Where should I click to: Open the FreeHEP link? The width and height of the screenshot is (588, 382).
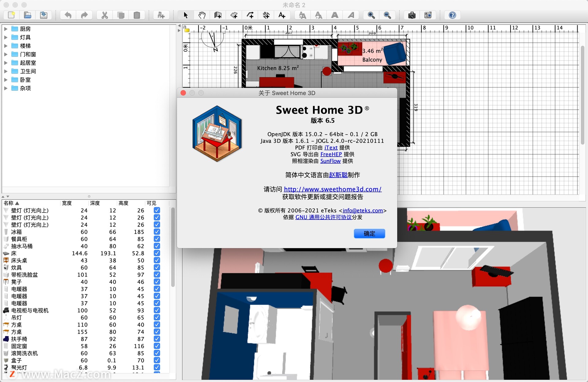(x=331, y=154)
